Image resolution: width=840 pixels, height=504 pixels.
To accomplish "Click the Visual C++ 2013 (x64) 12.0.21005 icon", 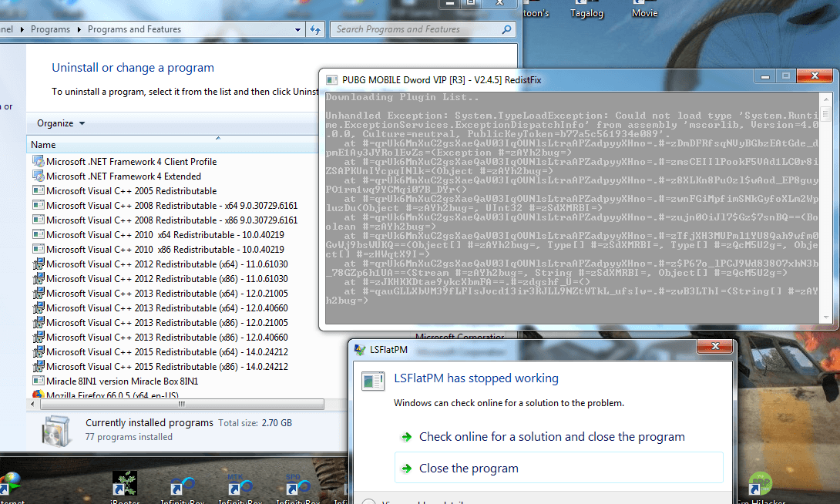I will [38, 293].
